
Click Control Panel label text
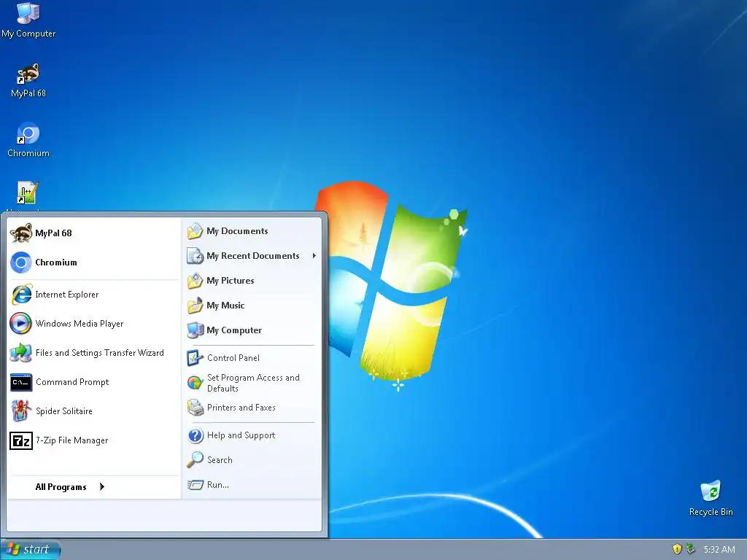pyautogui.click(x=233, y=357)
